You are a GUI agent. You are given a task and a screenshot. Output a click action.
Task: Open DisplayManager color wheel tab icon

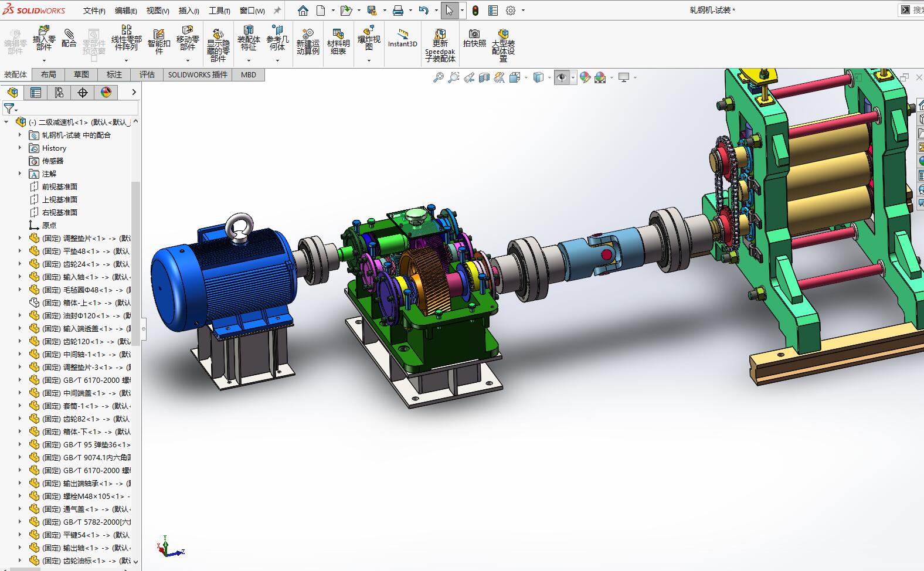(x=106, y=93)
